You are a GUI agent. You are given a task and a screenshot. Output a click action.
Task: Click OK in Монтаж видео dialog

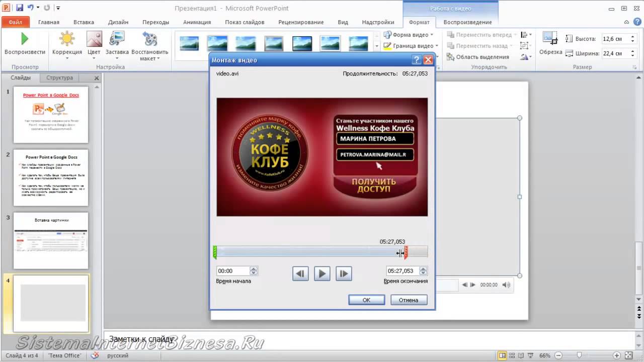pyautogui.click(x=366, y=300)
